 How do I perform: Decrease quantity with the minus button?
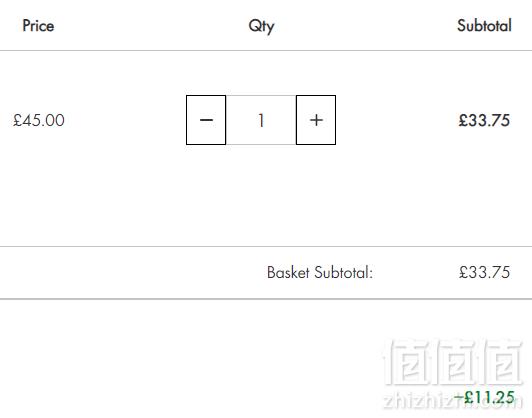206,120
